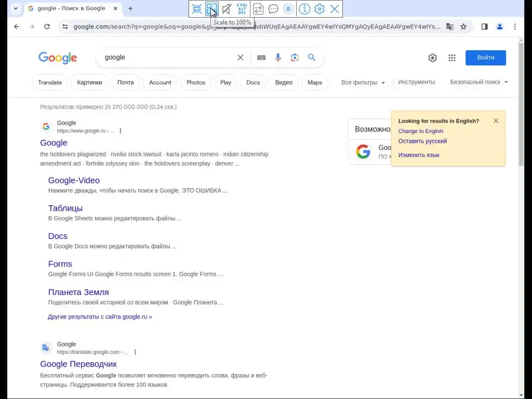Open the Google result title link
Image resolution: width=532 pixels, height=399 pixels.
pyautogui.click(x=54, y=143)
